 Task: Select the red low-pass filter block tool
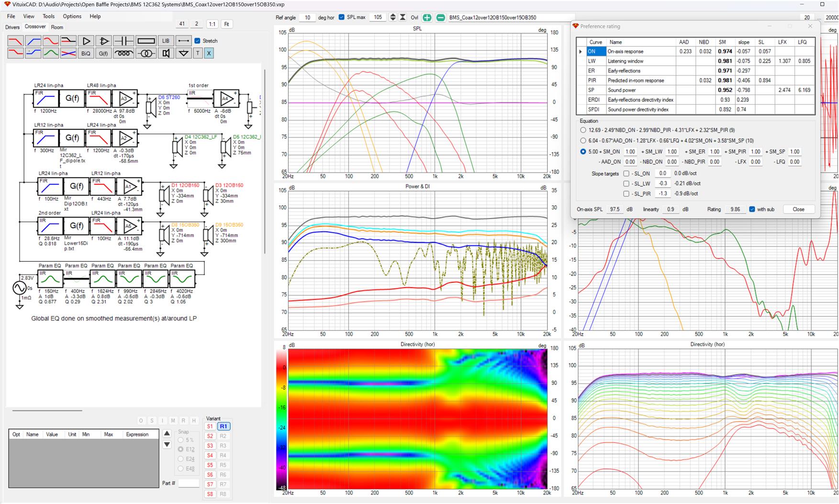[x=15, y=41]
